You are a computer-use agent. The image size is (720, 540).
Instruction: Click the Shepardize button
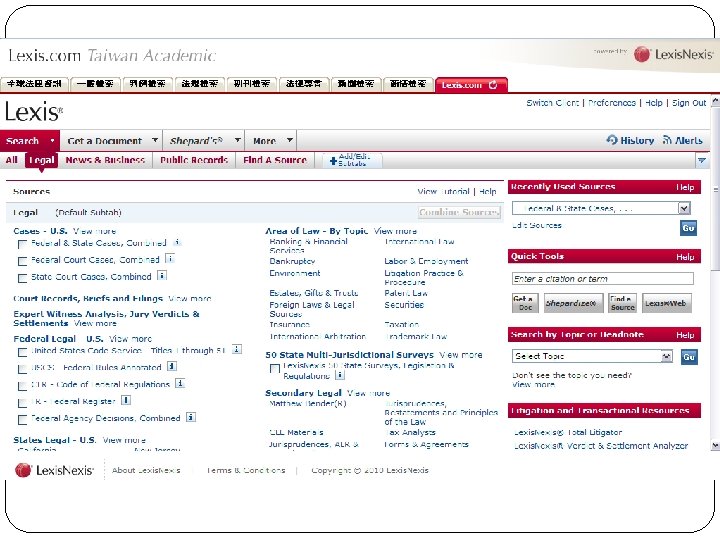click(x=573, y=303)
